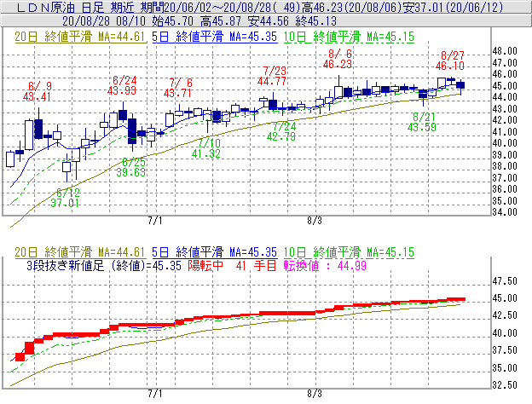The height and width of the screenshot is (404, 532).
Task: Select the 6/12 low label 37.01
Action: pyautogui.click(x=65, y=203)
